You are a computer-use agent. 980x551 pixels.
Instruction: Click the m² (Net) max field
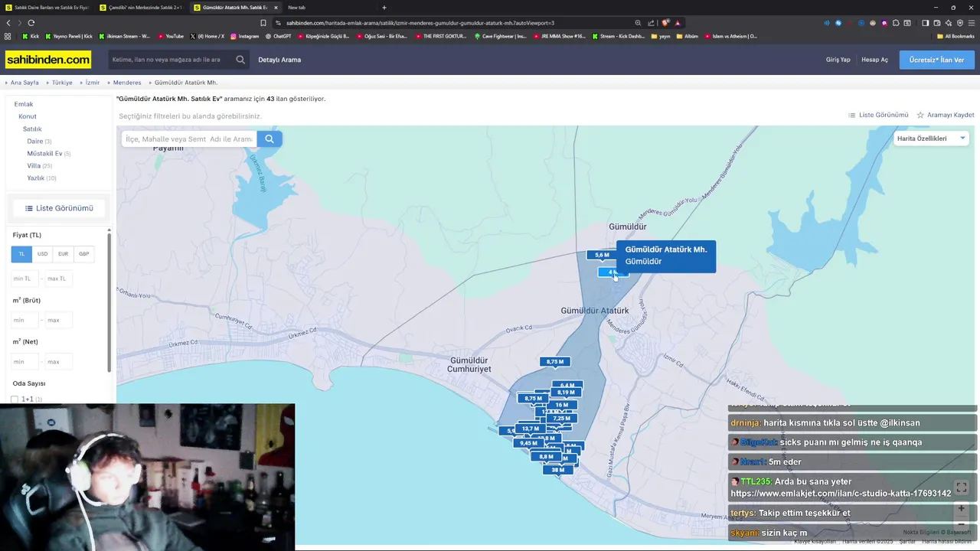(58, 361)
